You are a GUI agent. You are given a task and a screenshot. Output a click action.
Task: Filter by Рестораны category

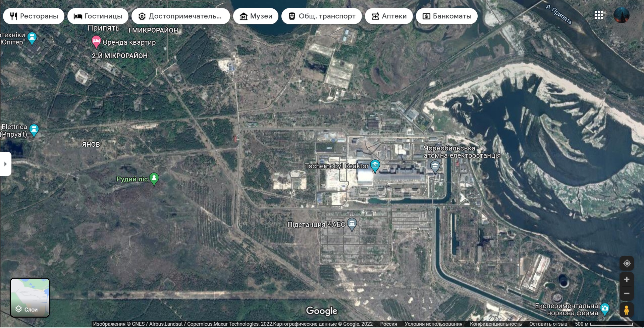[34, 16]
